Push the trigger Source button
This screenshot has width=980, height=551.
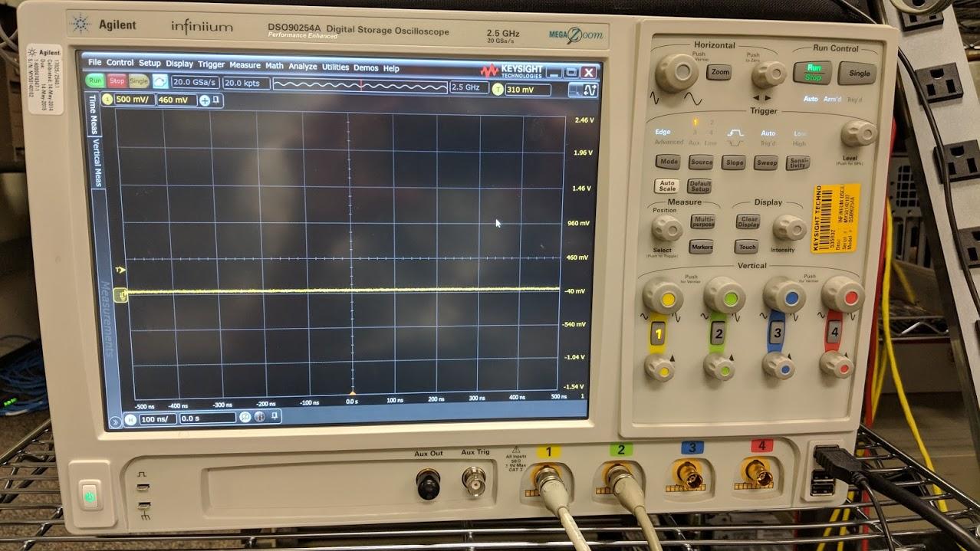coord(701,162)
